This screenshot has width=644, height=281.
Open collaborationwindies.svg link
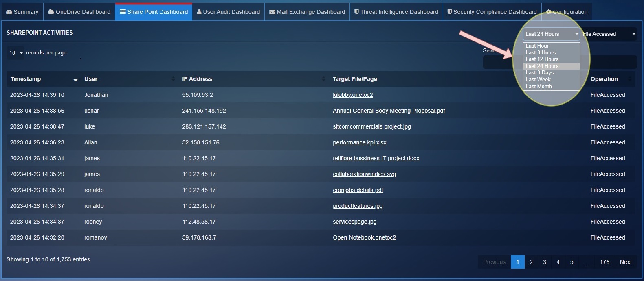pos(365,174)
